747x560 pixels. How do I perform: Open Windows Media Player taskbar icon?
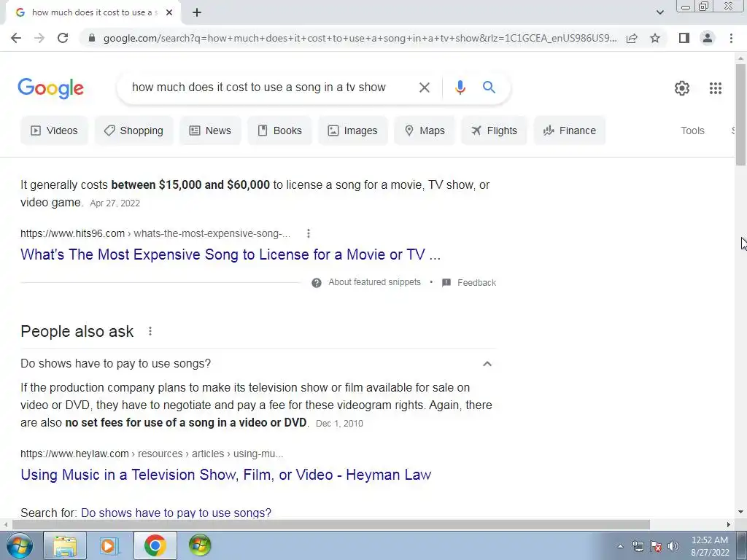tap(108, 545)
